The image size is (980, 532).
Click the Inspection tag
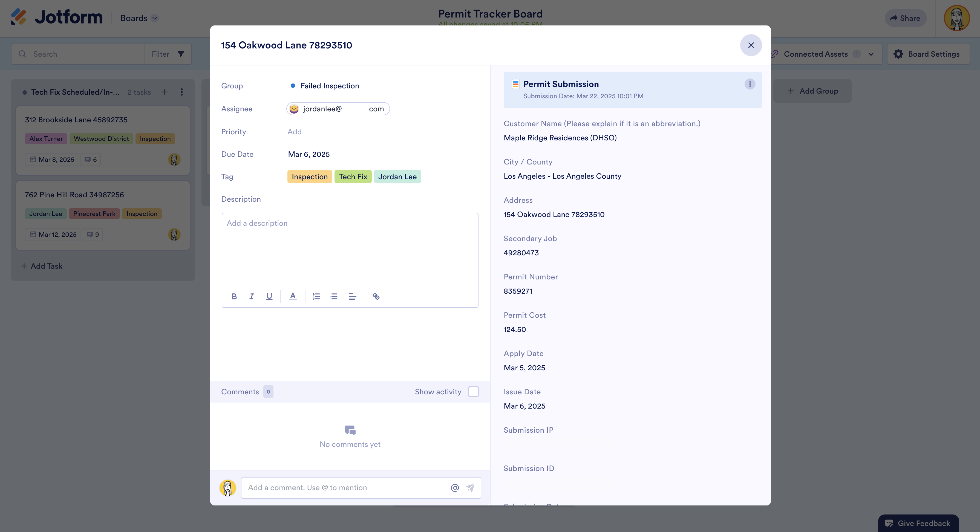309,177
